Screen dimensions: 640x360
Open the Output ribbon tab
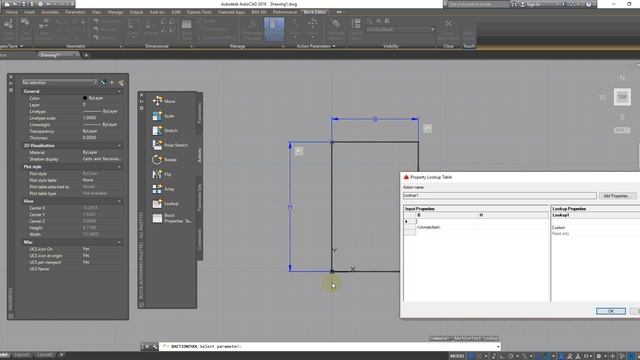136,12
